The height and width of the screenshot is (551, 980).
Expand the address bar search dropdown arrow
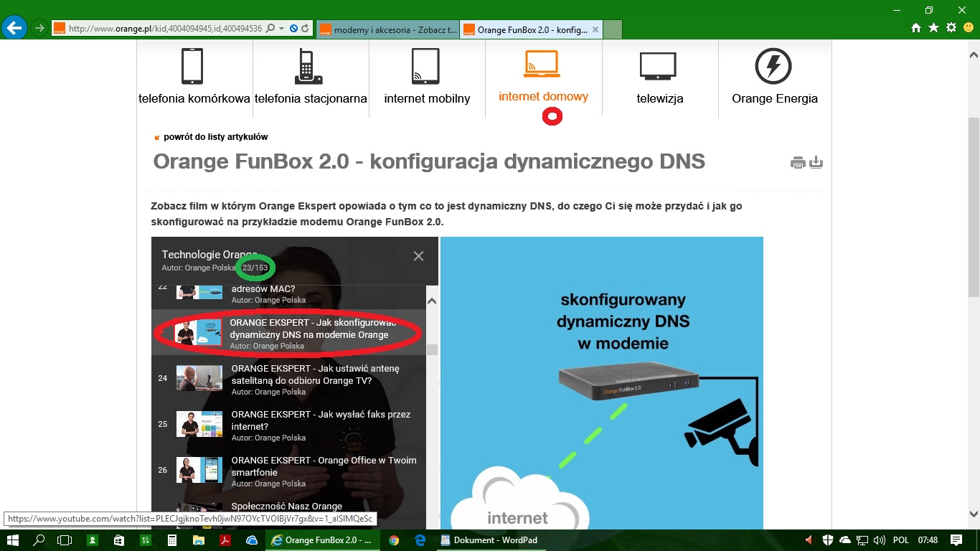tap(282, 29)
